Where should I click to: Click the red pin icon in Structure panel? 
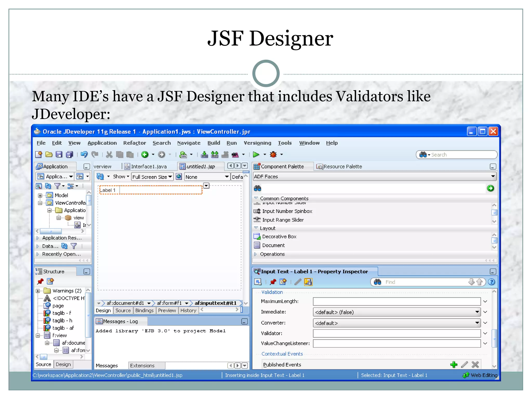(41, 281)
